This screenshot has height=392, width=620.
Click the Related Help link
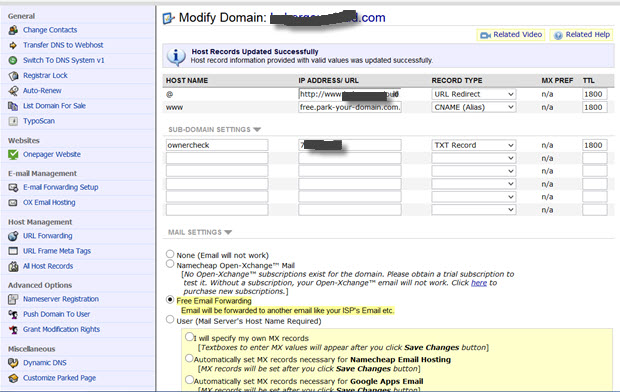coord(588,35)
